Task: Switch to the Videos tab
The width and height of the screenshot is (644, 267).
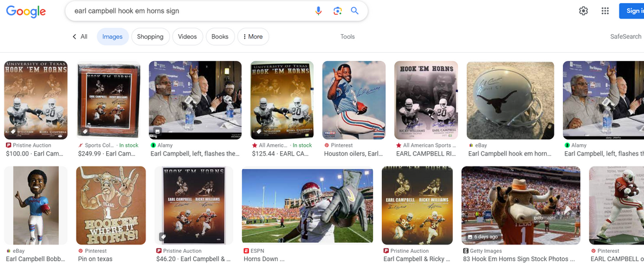Action: [187, 37]
